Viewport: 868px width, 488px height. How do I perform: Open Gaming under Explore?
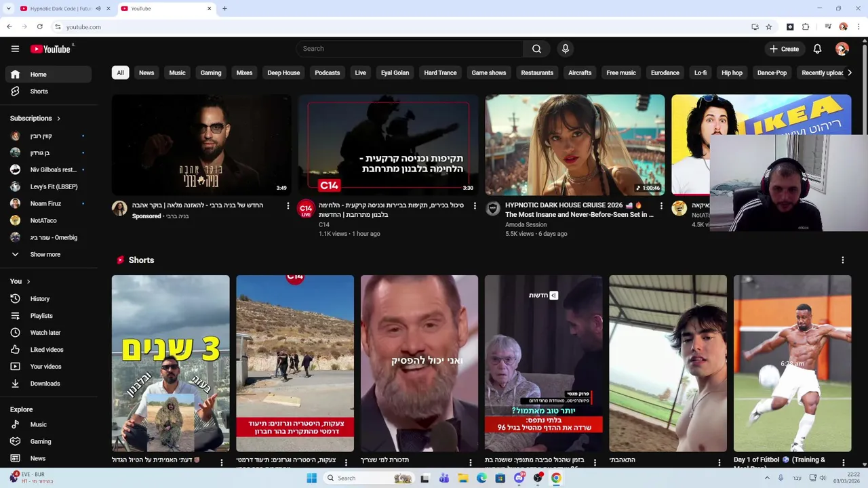(x=47, y=442)
